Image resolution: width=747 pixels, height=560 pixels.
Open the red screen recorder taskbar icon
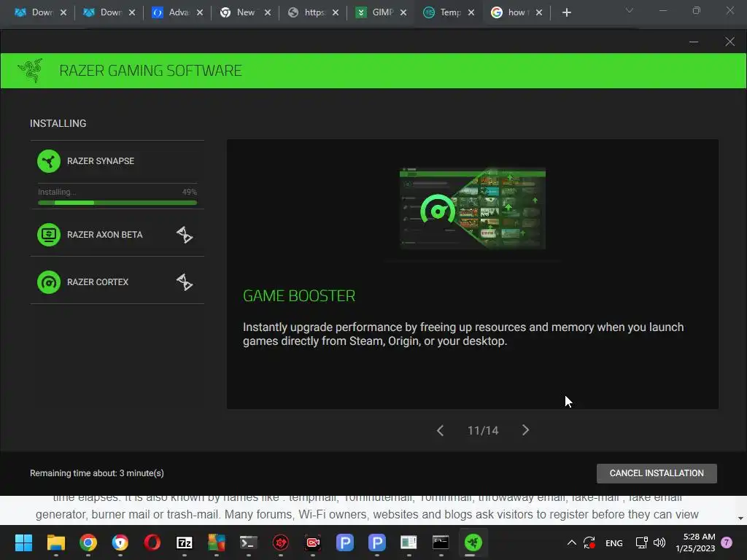(x=312, y=542)
